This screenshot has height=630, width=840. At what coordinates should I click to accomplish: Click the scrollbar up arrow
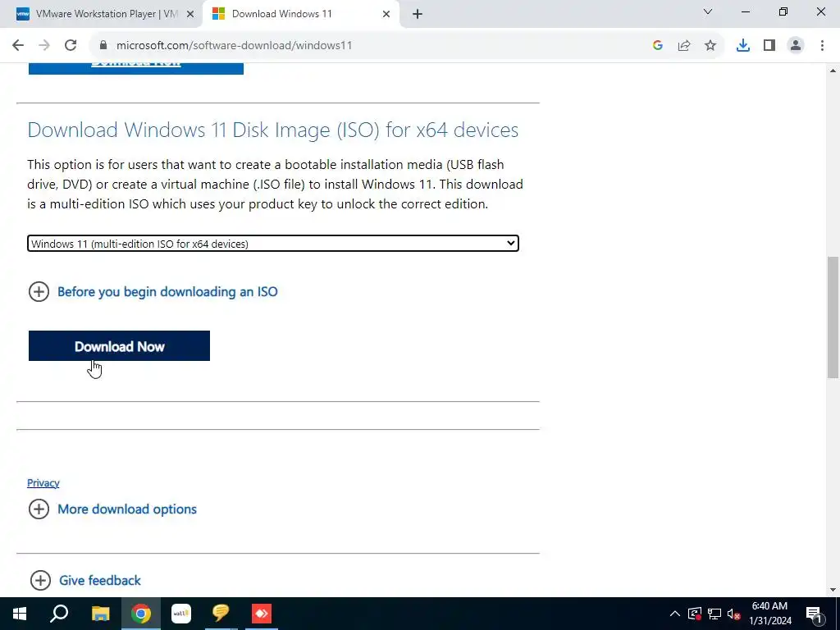pos(833,71)
